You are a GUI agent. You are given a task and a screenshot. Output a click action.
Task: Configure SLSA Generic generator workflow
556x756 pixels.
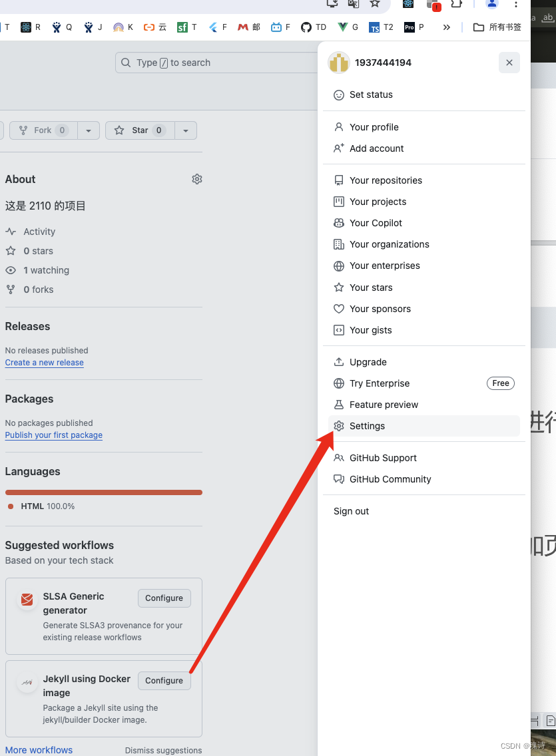point(164,598)
